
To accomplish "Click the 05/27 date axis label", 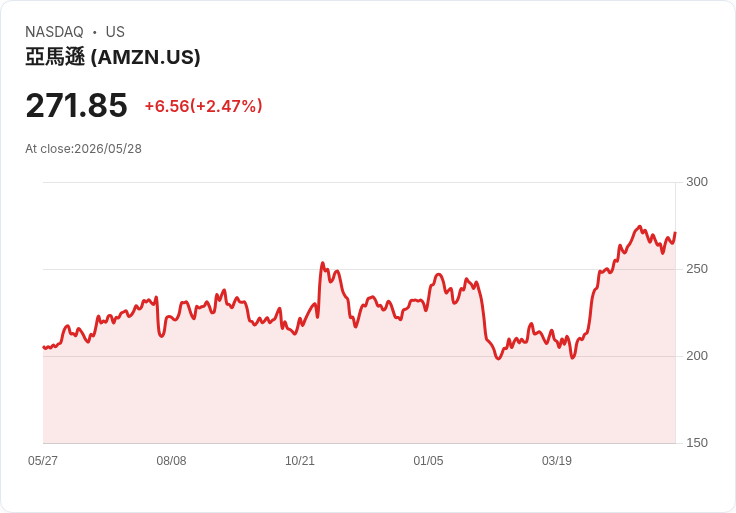I will [x=43, y=460].
